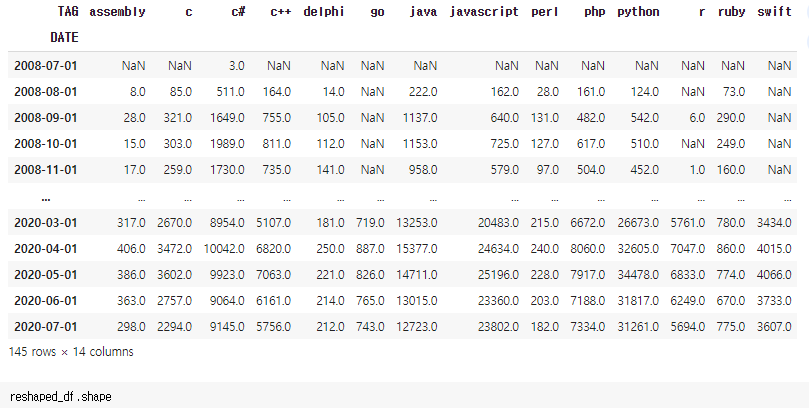Screen dimensions: 809x408
Task: Select row index 2020-07-01
Action: [x=45, y=327]
